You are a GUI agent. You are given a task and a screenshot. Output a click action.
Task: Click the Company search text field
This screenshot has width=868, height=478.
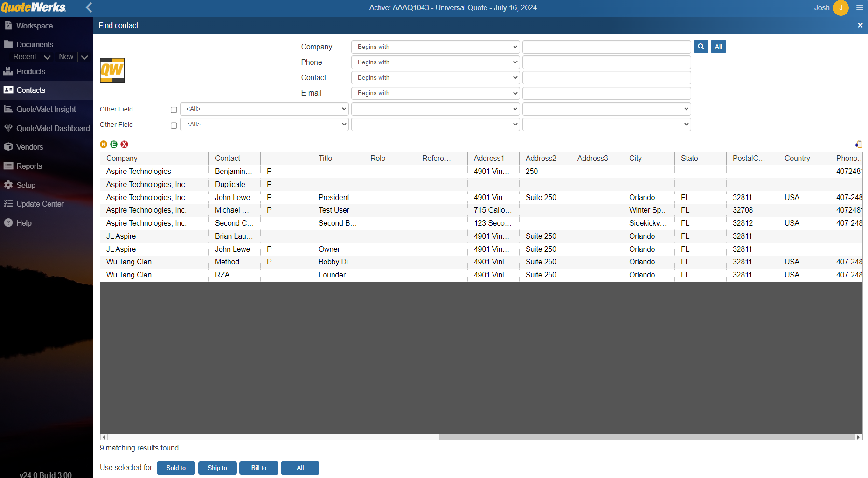coord(606,47)
